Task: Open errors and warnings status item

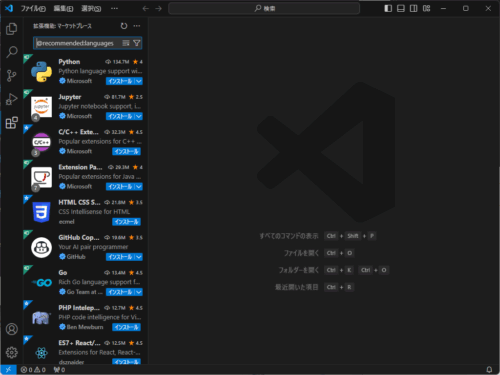Action: coord(33,369)
